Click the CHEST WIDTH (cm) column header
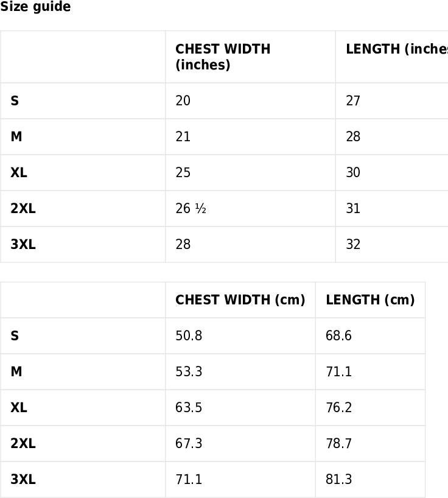This screenshot has width=448, height=498. pos(240,300)
